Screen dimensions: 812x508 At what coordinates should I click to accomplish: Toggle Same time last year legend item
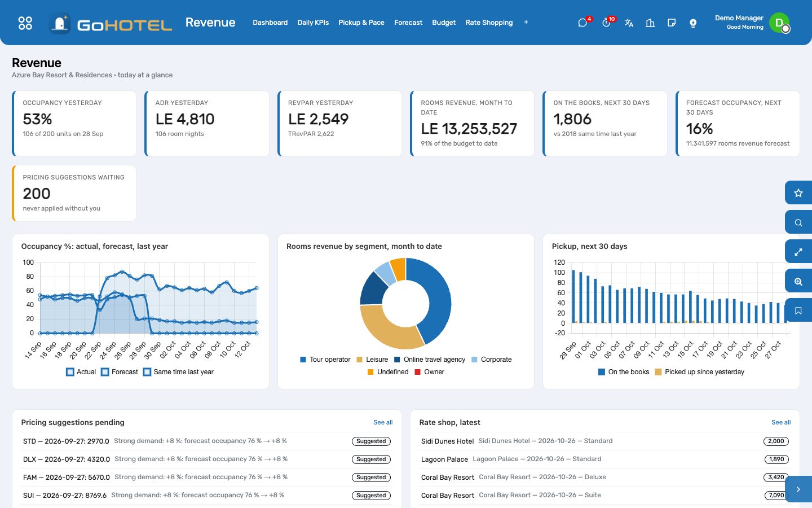point(178,372)
